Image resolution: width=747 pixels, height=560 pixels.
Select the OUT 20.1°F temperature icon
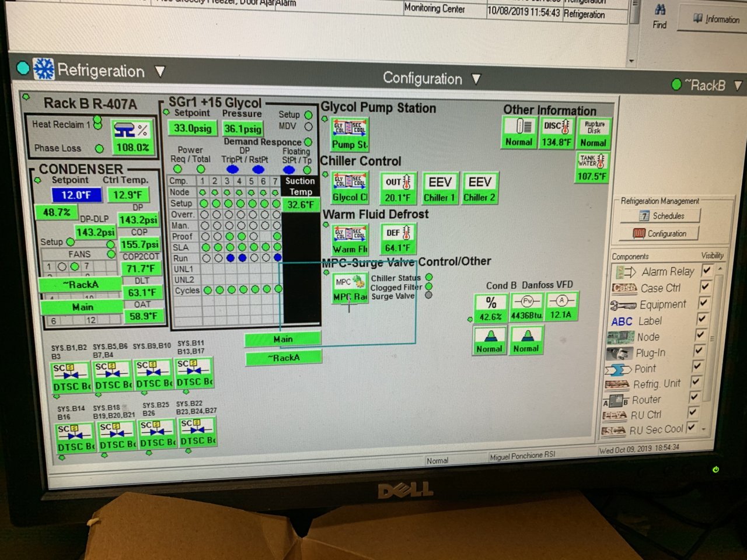click(397, 188)
